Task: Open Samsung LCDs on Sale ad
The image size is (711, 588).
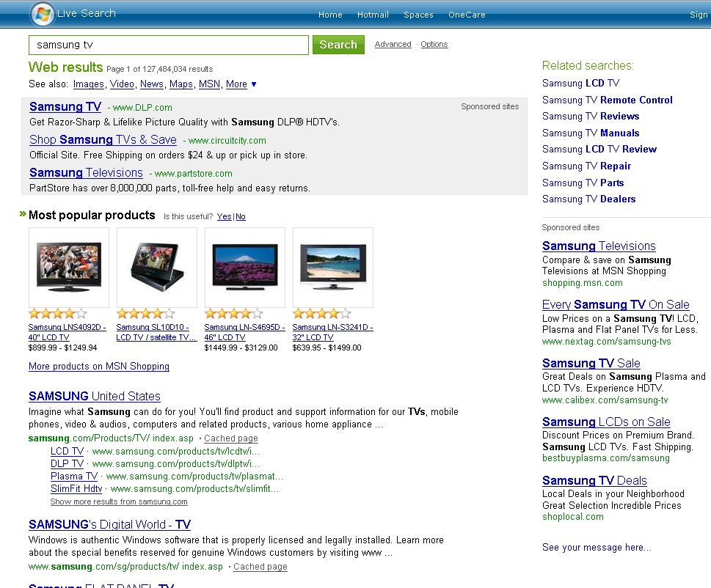Action: pos(606,422)
